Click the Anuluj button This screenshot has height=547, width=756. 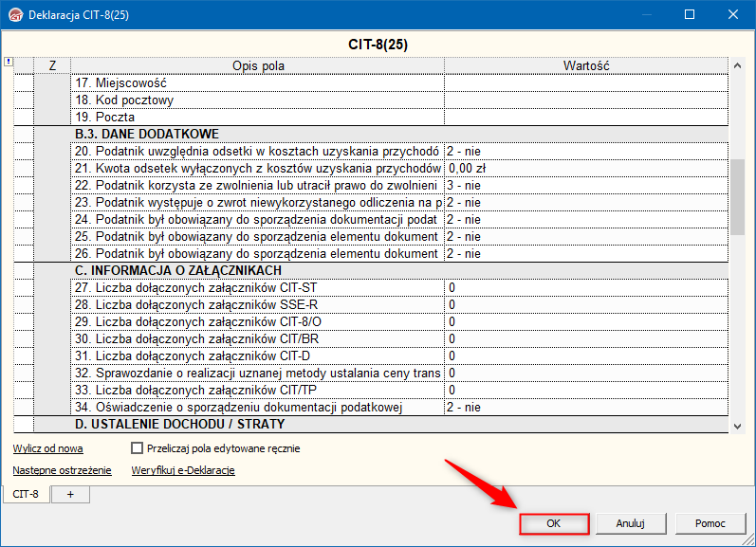coord(630,523)
